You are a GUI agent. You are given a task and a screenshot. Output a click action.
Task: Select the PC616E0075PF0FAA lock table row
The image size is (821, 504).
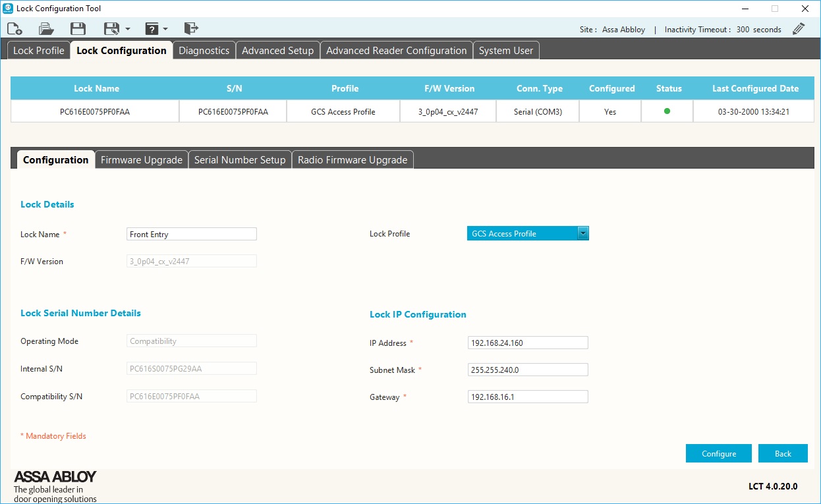pos(95,112)
